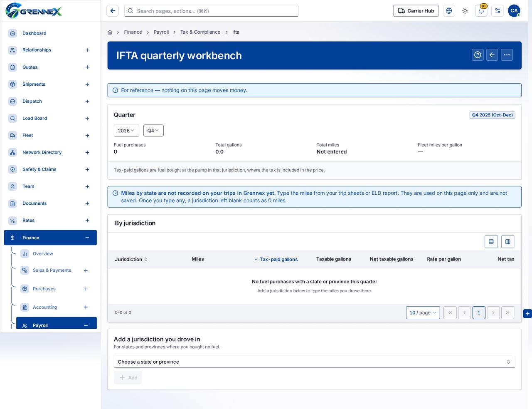Click the Grennex logo
Screen dimensions: 532x409
(34, 11)
